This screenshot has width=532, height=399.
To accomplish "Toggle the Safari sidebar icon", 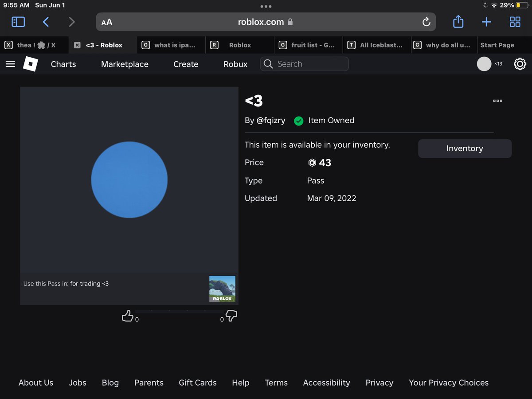I will 18,22.
